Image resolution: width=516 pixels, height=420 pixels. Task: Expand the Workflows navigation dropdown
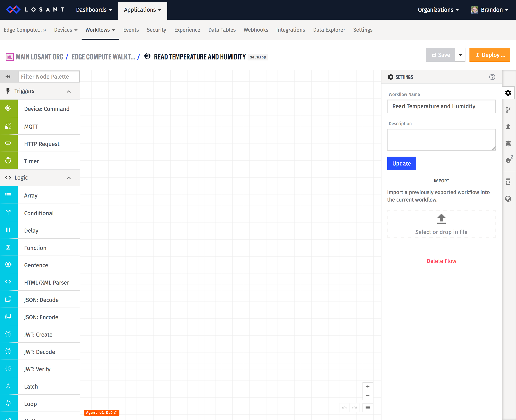click(x=100, y=30)
